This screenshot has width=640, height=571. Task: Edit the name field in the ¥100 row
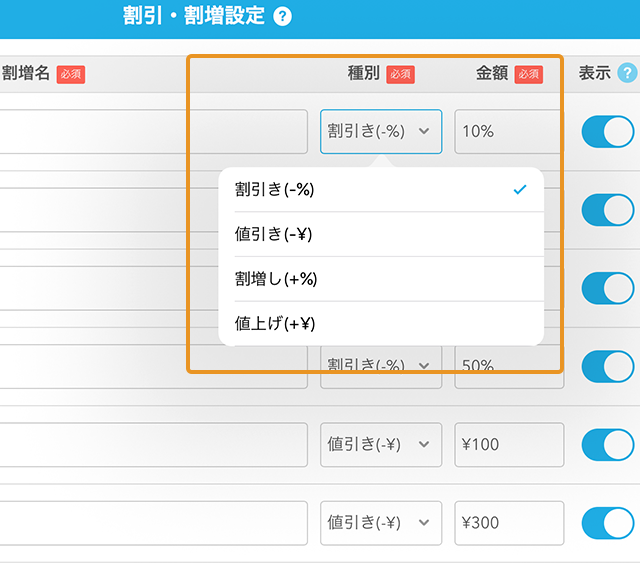pos(153,444)
